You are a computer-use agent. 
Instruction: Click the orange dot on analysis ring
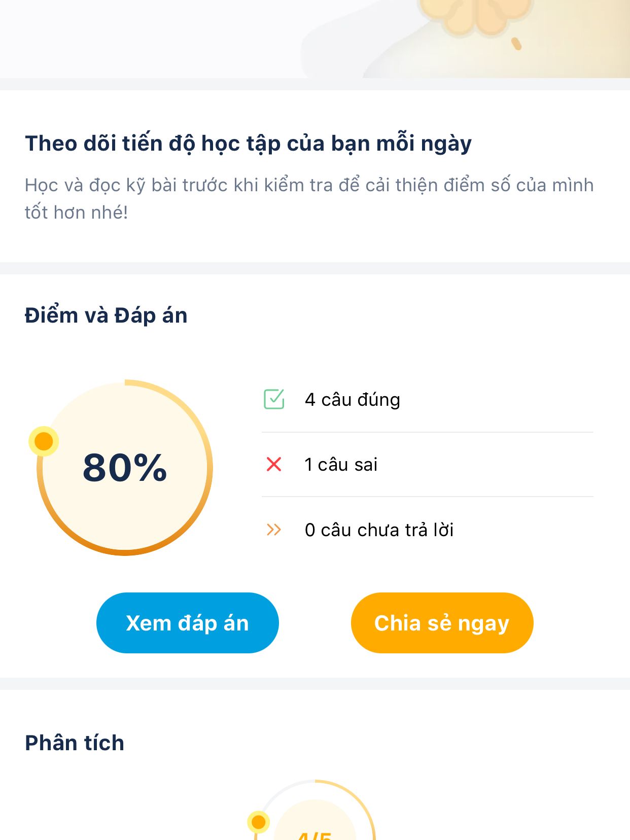pyautogui.click(x=258, y=821)
